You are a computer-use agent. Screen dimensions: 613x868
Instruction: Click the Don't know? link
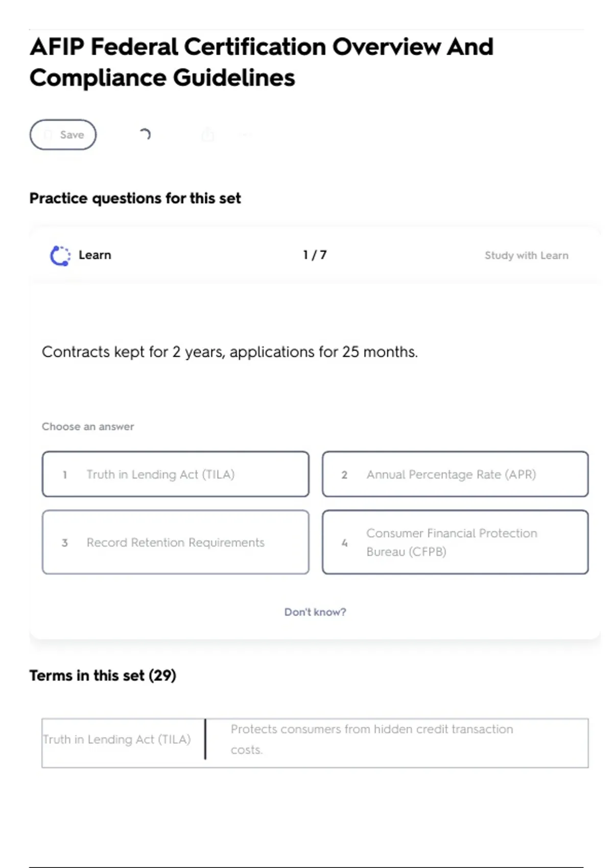(315, 612)
